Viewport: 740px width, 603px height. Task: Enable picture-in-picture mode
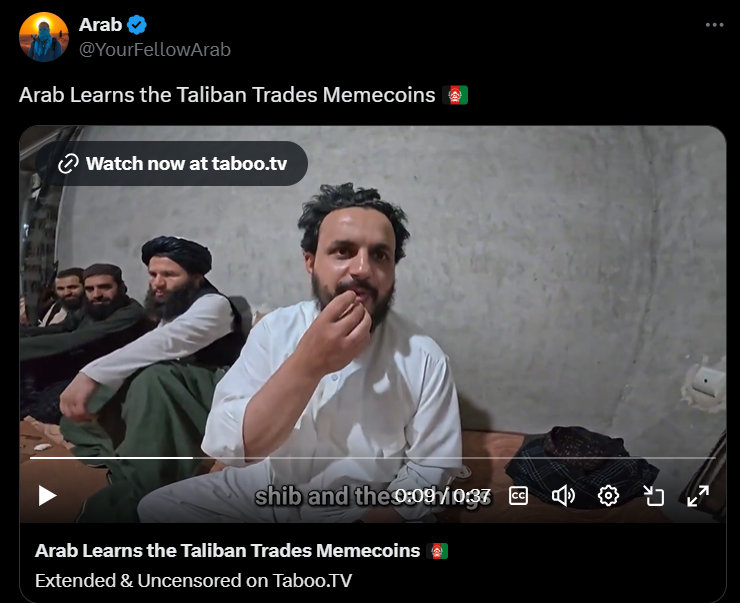click(x=654, y=496)
